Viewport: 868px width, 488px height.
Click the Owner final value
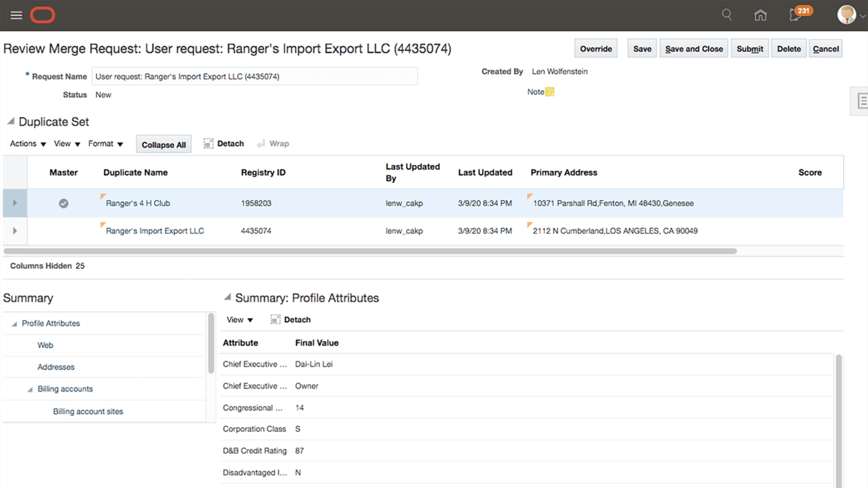[307, 386]
